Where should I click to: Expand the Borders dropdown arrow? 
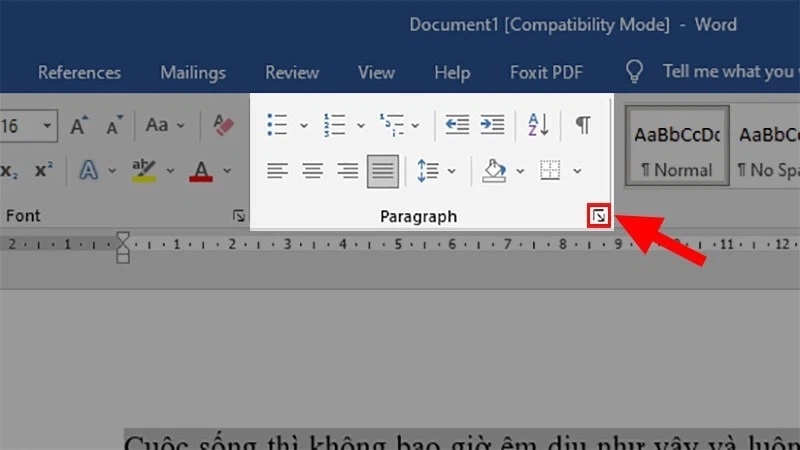tap(577, 171)
